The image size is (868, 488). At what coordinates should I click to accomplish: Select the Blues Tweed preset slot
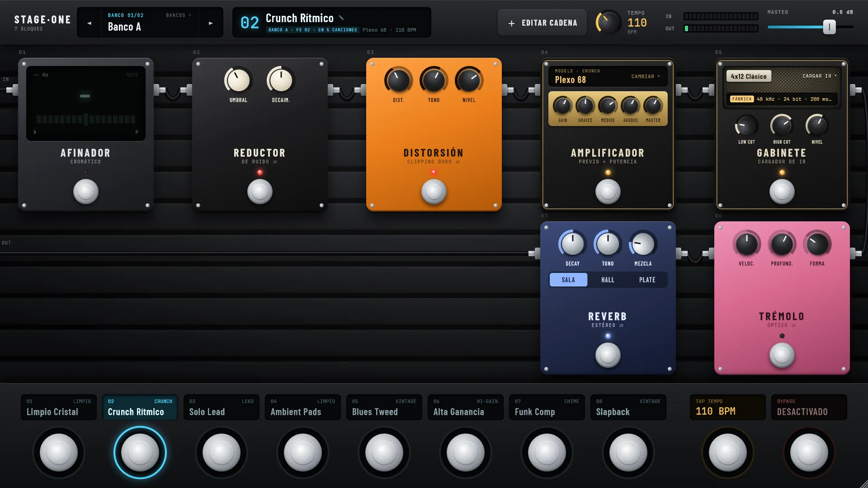(384, 407)
